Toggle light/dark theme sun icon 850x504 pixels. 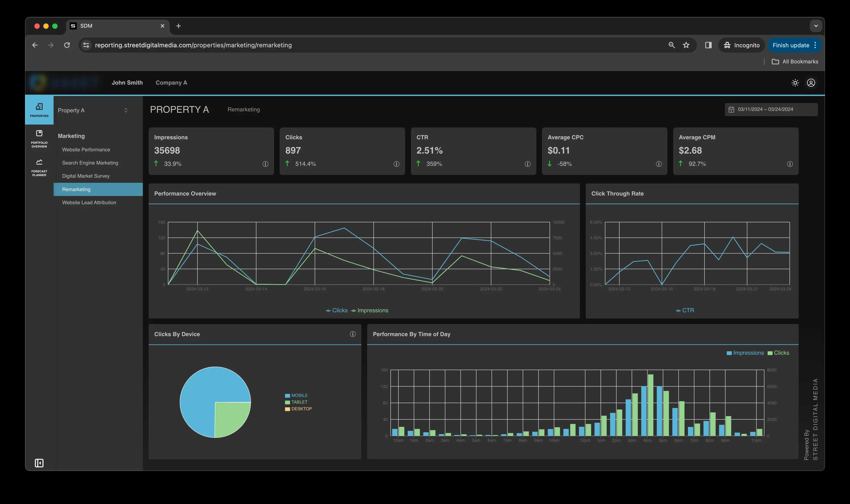click(795, 83)
